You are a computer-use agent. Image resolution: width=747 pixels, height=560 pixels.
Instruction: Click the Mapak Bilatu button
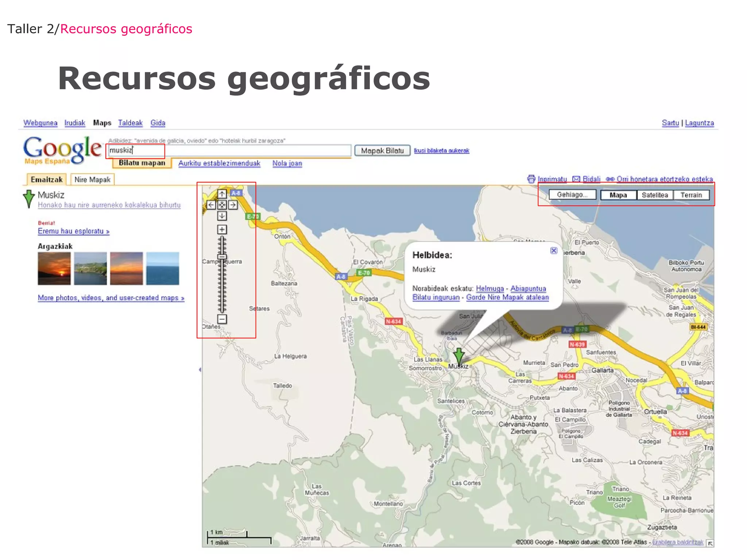382,151
